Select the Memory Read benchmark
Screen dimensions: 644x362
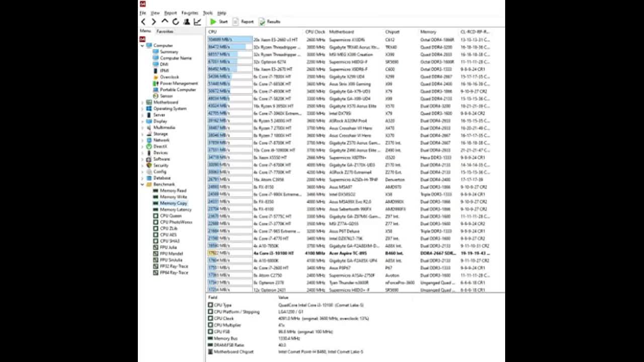point(173,191)
